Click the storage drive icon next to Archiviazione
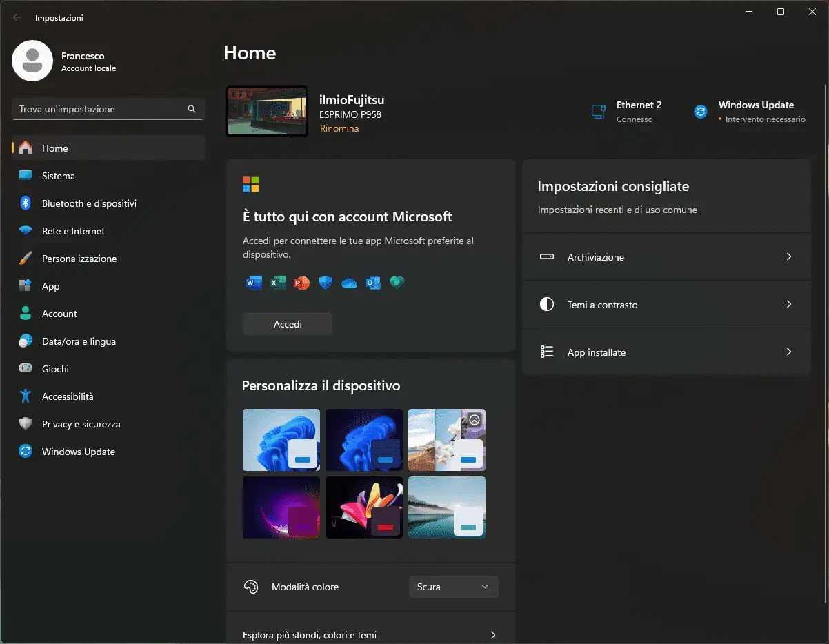Image resolution: width=829 pixels, height=644 pixels. point(547,256)
